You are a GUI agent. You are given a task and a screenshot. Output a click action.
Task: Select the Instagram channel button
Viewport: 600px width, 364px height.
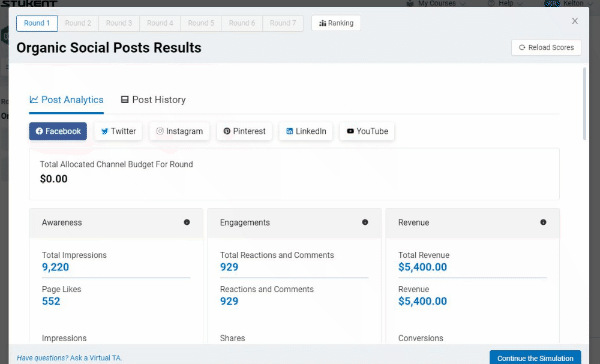[x=179, y=131]
